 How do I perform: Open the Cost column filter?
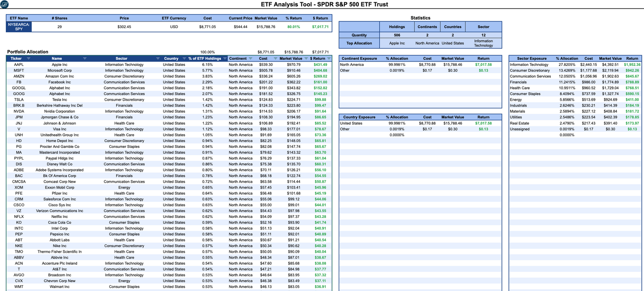(275, 58)
